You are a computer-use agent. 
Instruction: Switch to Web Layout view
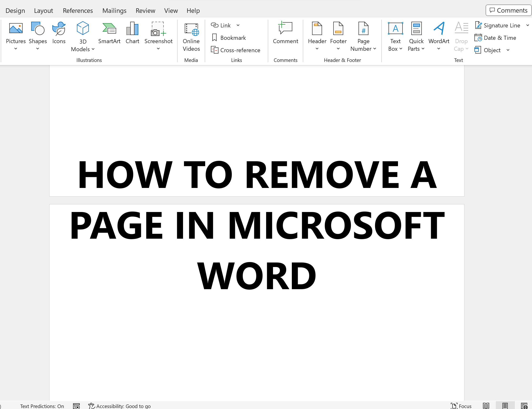[x=524, y=406]
